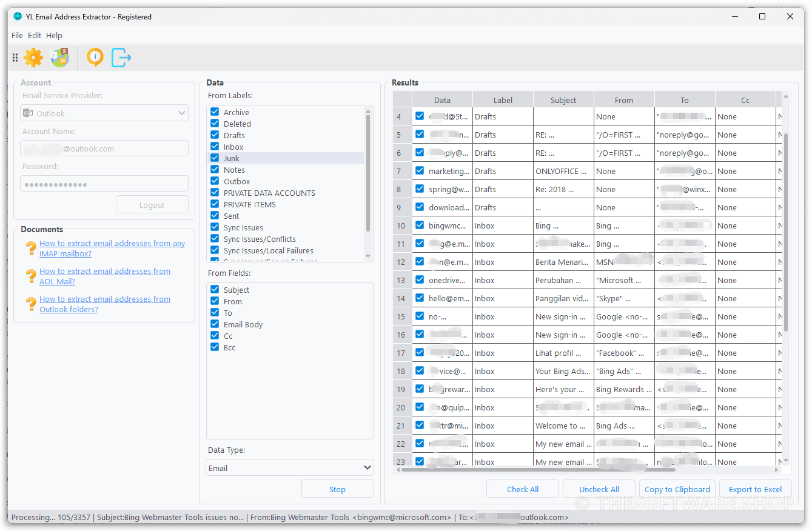
Task: Uncheck the checkbox in result row 7
Action: [420, 171]
